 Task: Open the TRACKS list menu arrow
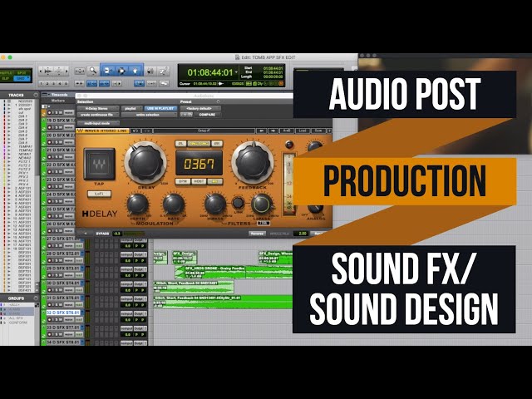(x=36, y=95)
